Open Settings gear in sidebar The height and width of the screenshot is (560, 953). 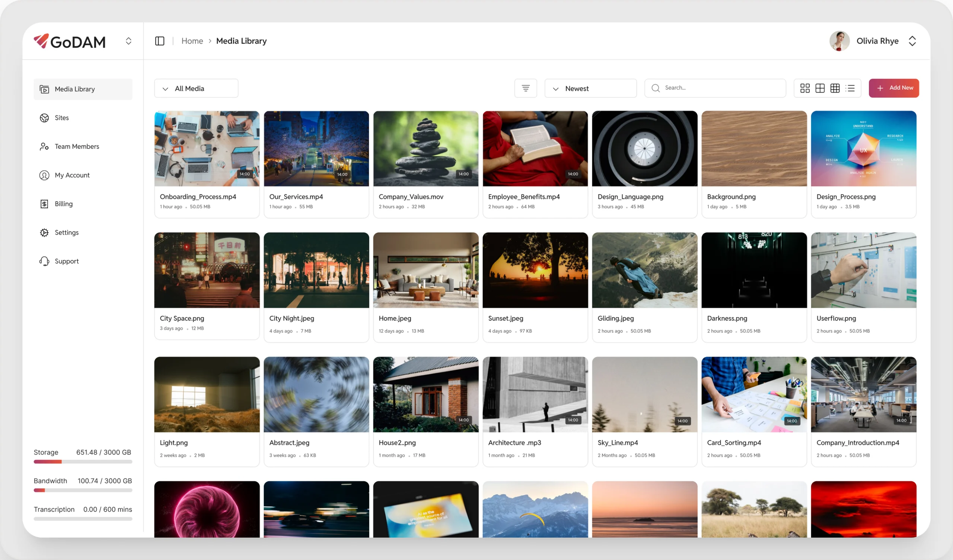click(66, 232)
